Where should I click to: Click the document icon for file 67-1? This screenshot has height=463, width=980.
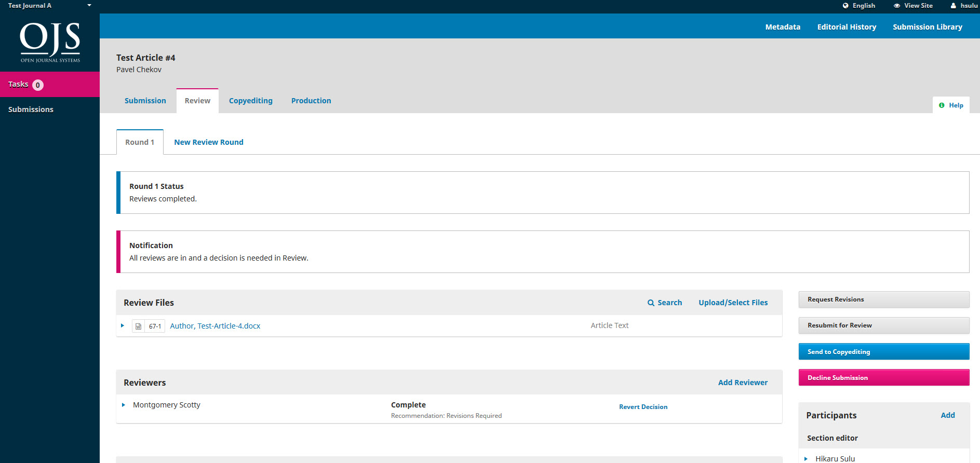[x=138, y=326]
